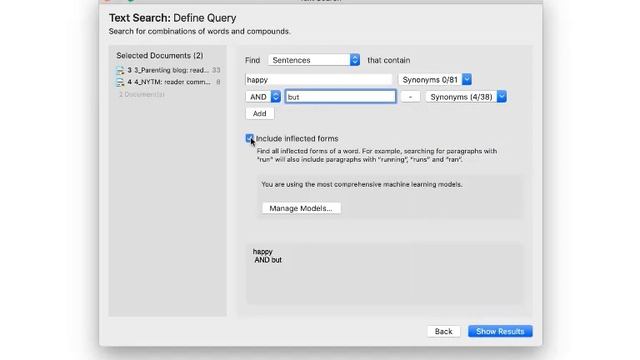Focus the 'happy' search term field

pos(319,80)
